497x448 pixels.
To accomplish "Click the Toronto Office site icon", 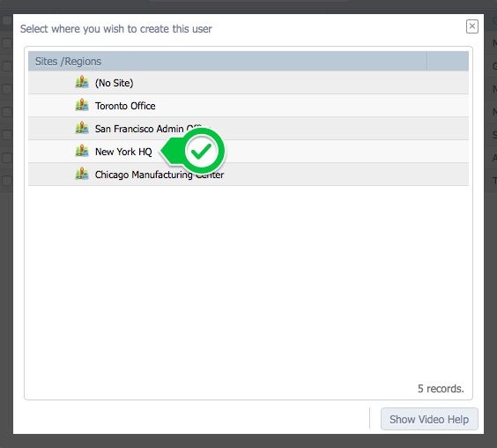I will [x=82, y=105].
